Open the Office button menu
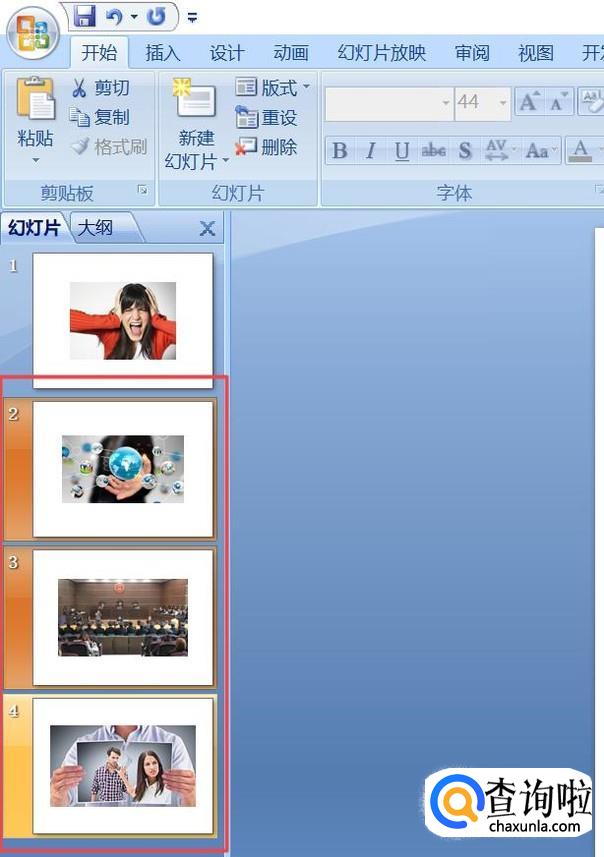The height and width of the screenshot is (857, 604). 33,33
